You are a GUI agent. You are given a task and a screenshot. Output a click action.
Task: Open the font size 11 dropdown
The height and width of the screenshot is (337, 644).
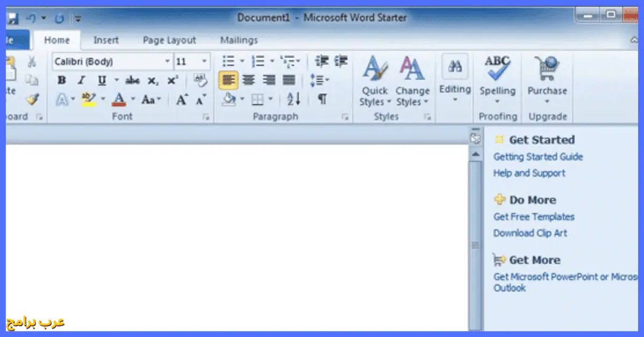point(205,62)
